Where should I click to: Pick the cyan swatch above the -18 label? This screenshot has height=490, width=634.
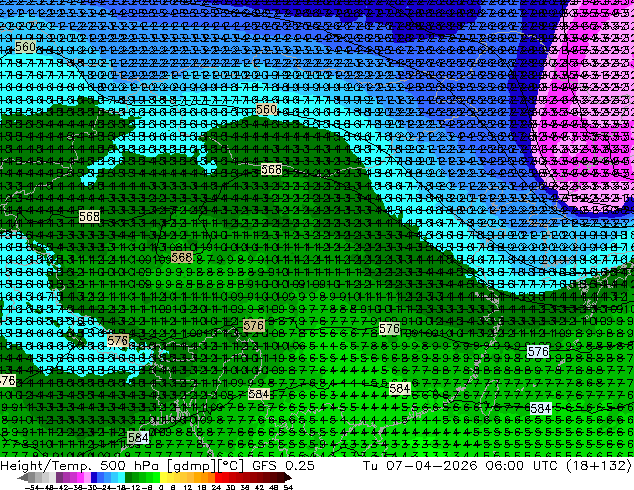click(x=121, y=478)
